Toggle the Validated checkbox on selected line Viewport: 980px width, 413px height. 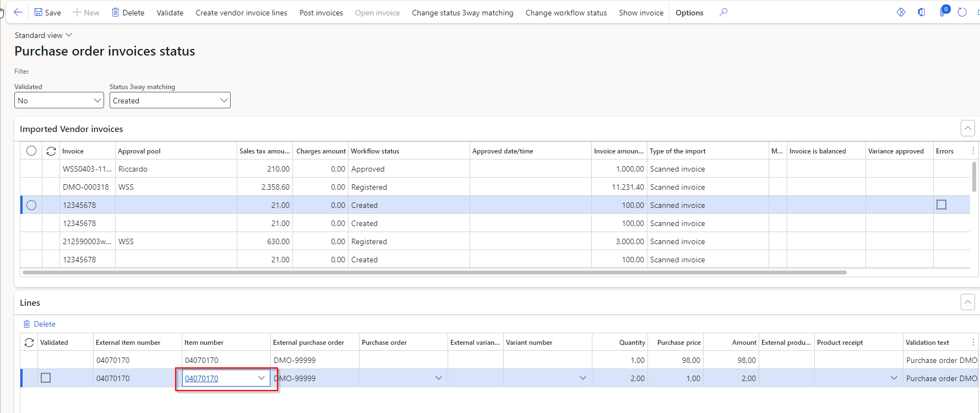click(46, 378)
